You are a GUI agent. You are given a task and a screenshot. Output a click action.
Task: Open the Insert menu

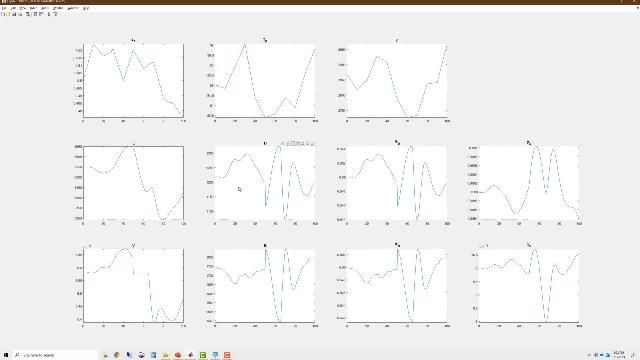[x=33, y=8]
